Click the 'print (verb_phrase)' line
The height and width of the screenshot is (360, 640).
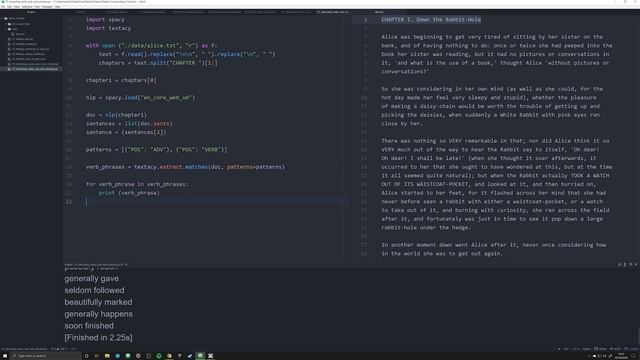tap(129, 193)
